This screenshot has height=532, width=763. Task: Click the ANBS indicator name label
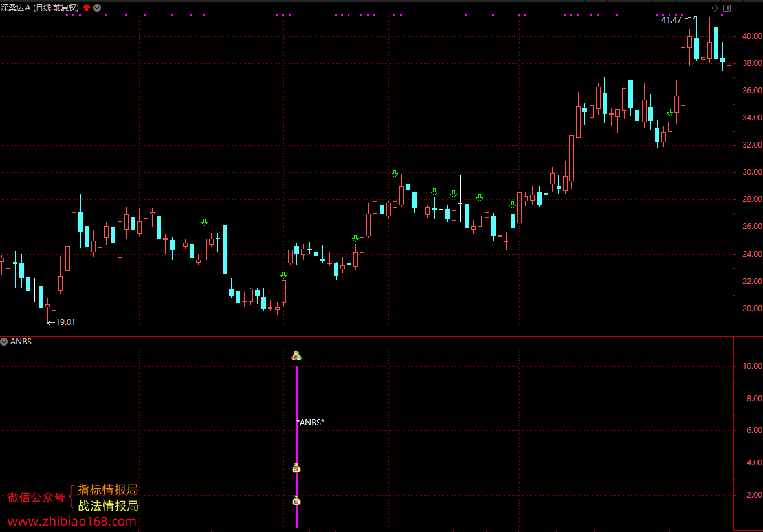point(21,342)
